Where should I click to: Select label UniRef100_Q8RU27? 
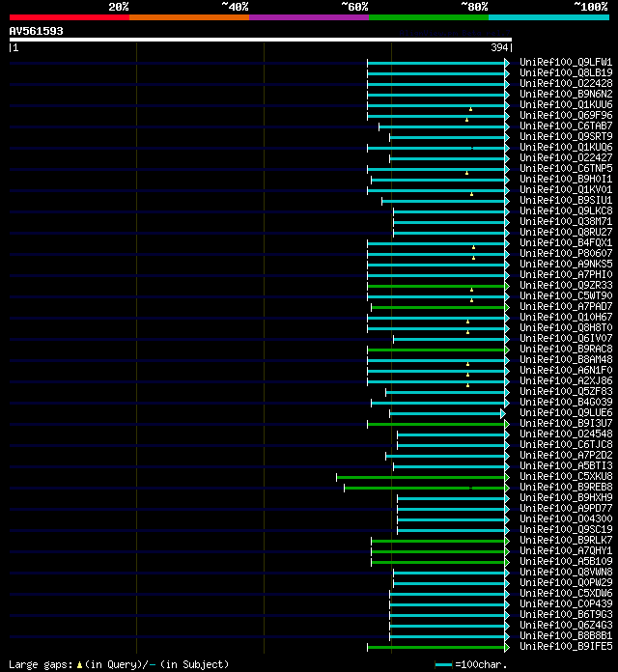(566, 233)
